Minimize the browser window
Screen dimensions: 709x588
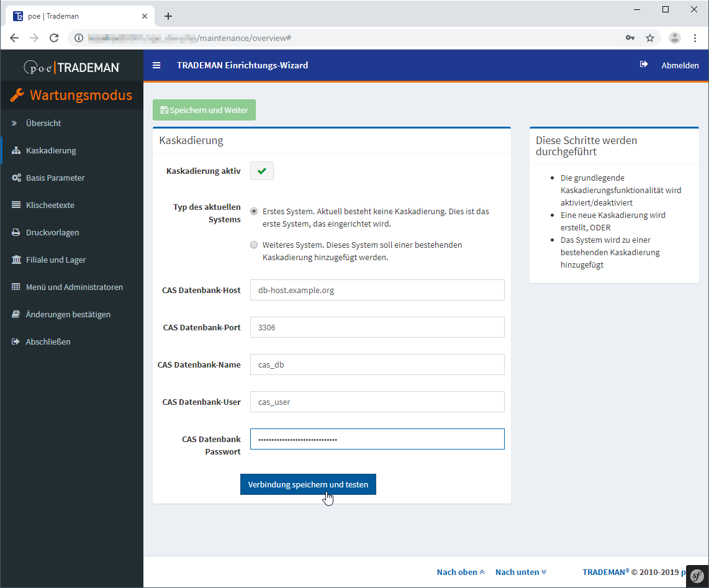coord(637,9)
